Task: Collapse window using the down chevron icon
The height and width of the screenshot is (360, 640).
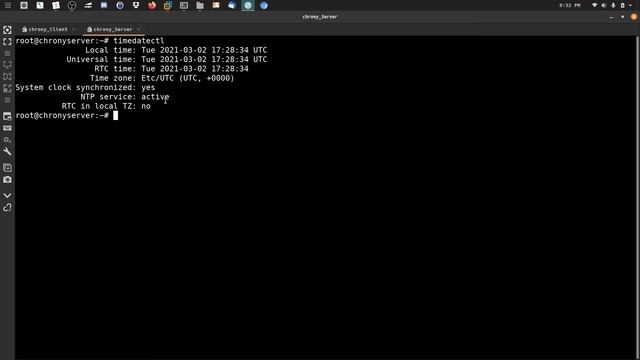Action: tap(7, 196)
